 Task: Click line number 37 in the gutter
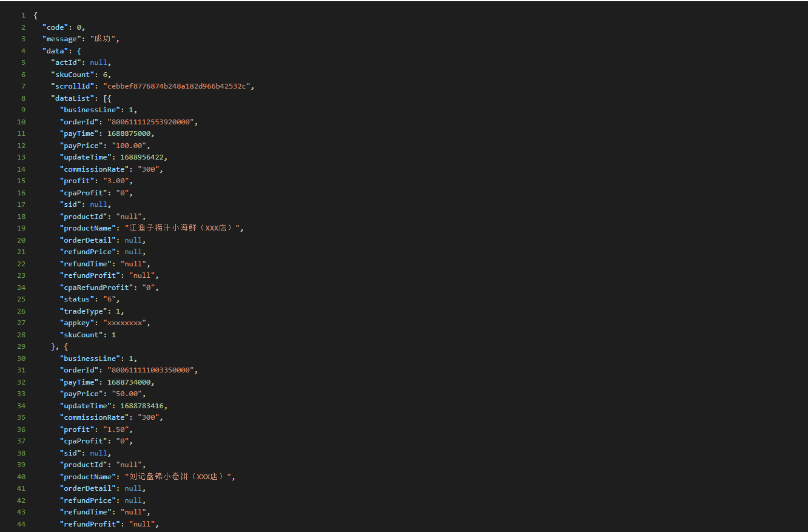click(x=21, y=441)
